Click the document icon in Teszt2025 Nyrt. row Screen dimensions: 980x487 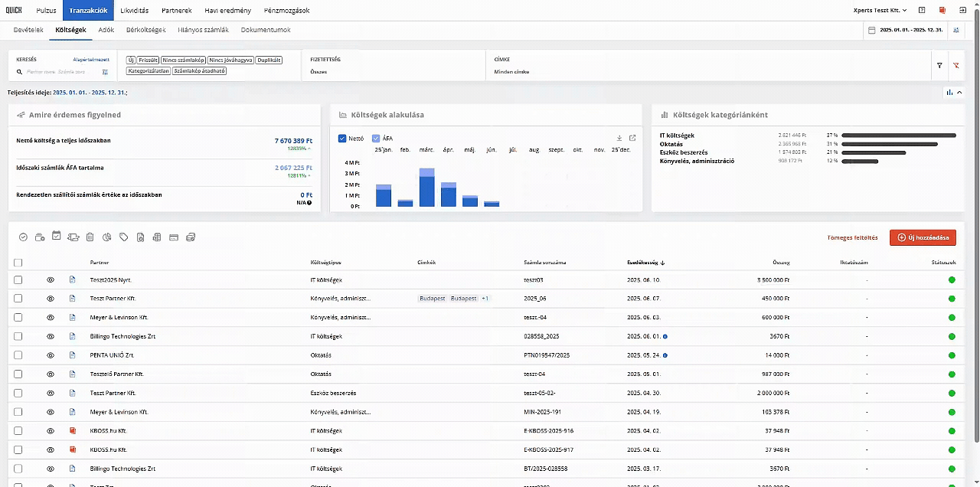(x=73, y=280)
